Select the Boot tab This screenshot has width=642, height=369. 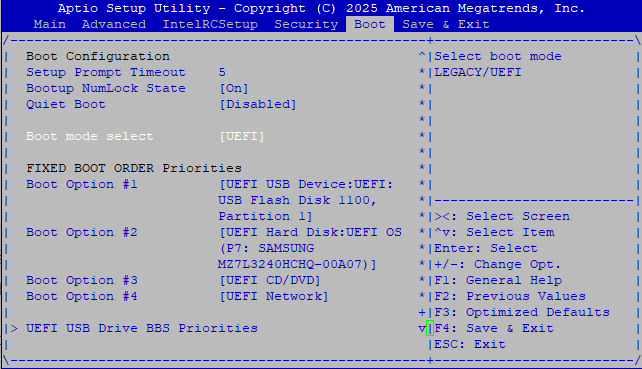tap(370, 24)
